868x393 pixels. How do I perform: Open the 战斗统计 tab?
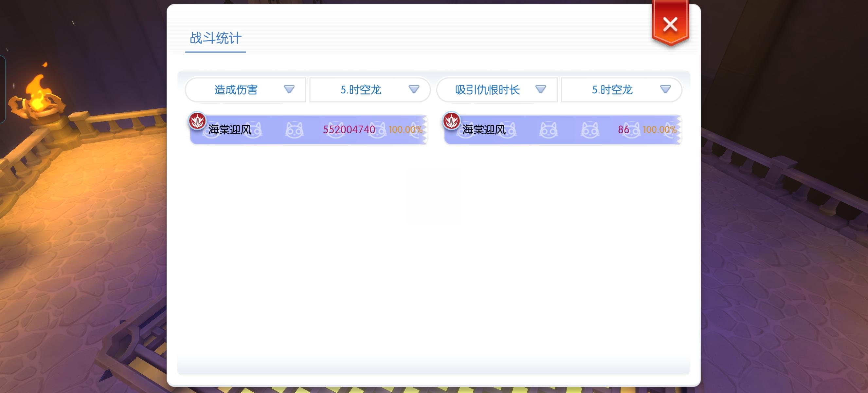(x=215, y=38)
